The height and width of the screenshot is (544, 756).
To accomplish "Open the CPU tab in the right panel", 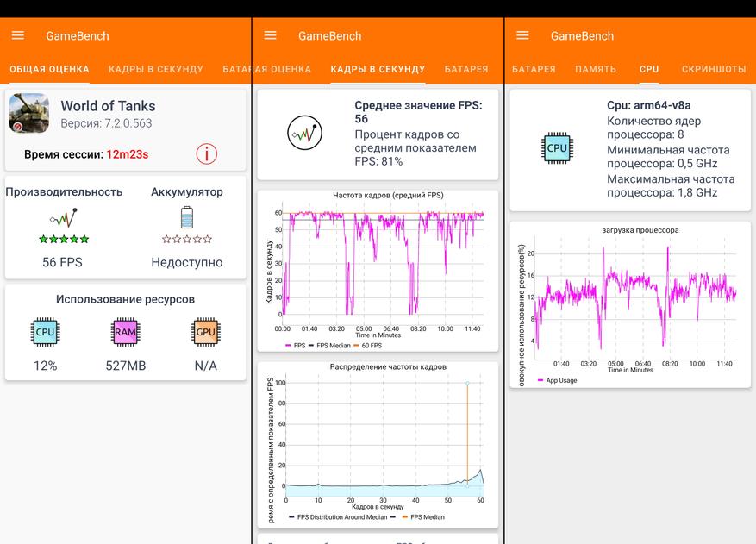I will (649, 69).
